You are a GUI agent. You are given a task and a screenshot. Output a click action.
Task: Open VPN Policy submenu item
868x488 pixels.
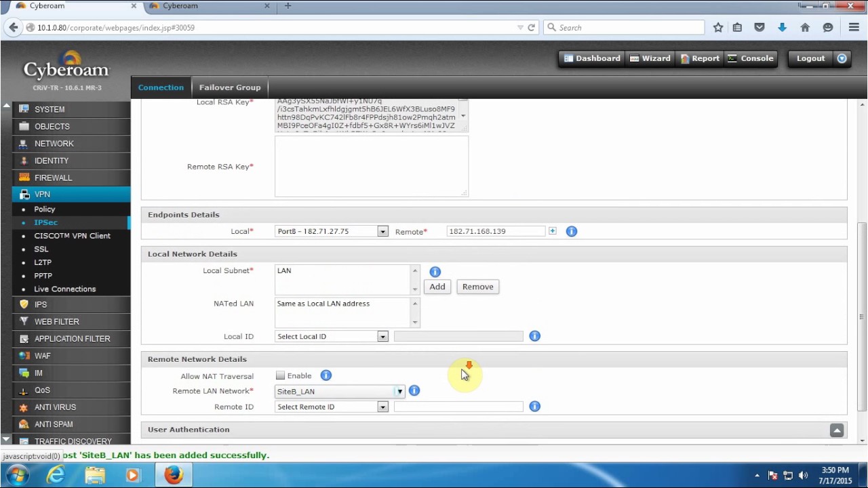45,209
